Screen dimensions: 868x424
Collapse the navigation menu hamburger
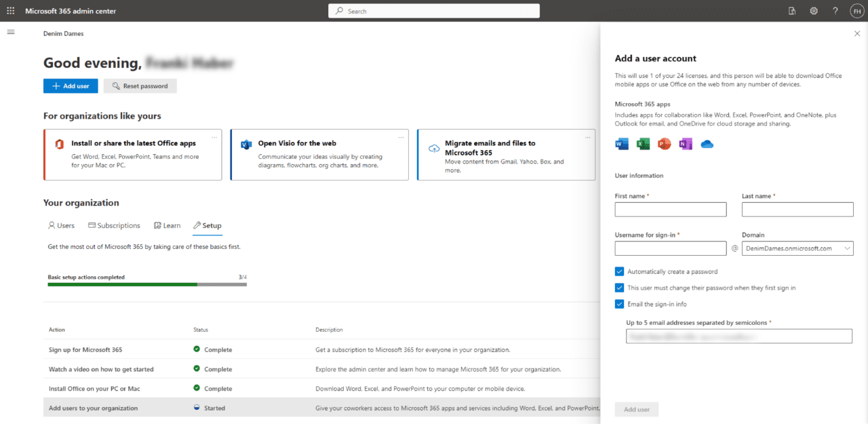pos(10,31)
